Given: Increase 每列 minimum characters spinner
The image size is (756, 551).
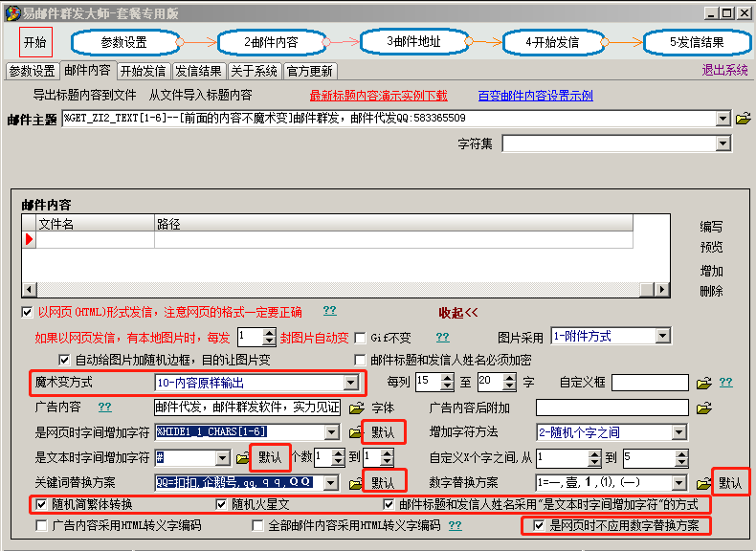Looking at the screenshot, I should pos(448,378).
